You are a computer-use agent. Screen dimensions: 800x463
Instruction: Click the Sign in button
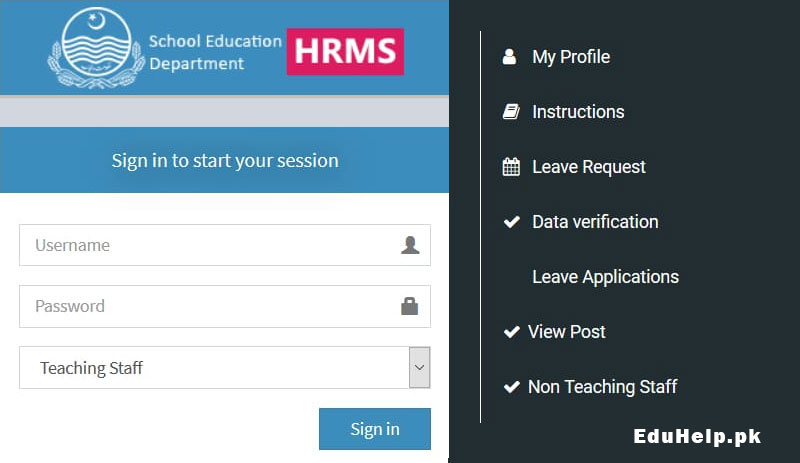(375, 429)
